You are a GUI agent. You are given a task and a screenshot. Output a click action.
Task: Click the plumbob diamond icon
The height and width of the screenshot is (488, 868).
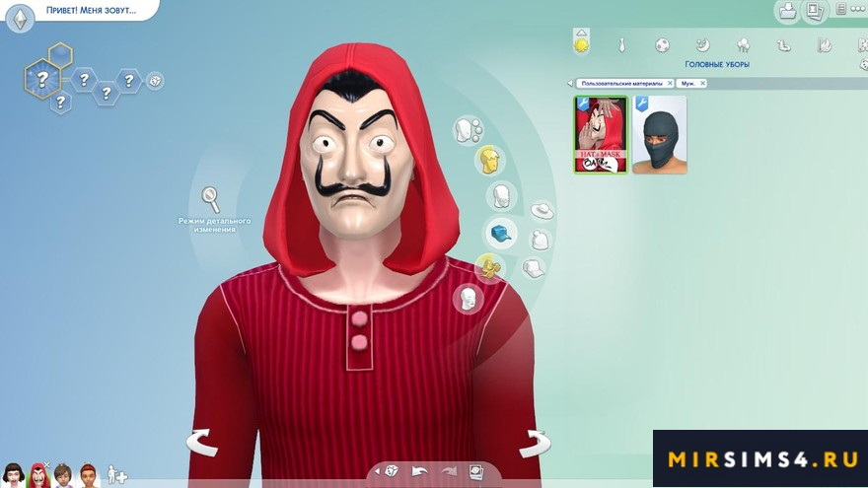(x=21, y=20)
